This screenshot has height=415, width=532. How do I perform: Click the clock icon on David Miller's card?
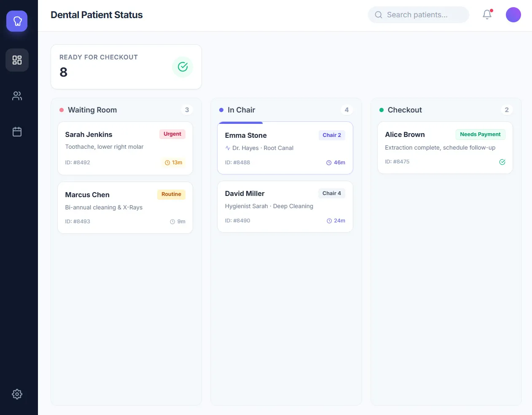pyautogui.click(x=329, y=221)
